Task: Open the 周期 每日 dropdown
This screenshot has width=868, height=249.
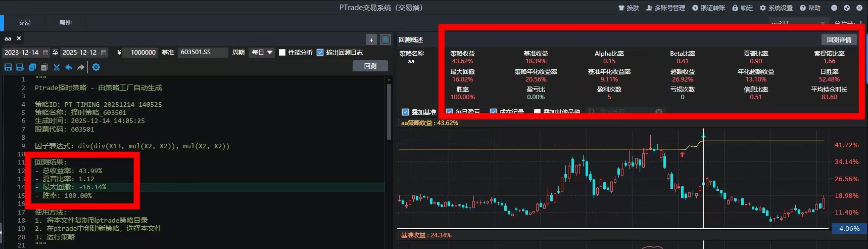Action: point(261,53)
